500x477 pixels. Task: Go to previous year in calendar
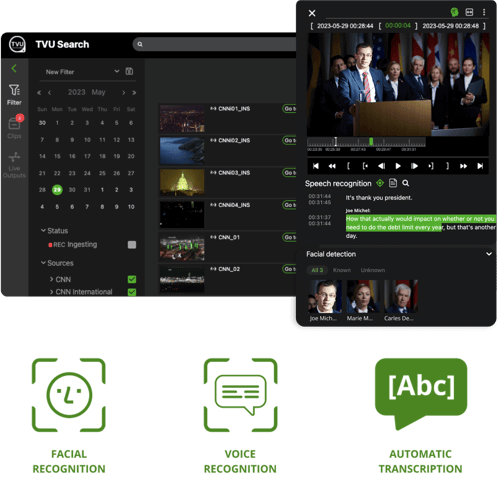39,93
